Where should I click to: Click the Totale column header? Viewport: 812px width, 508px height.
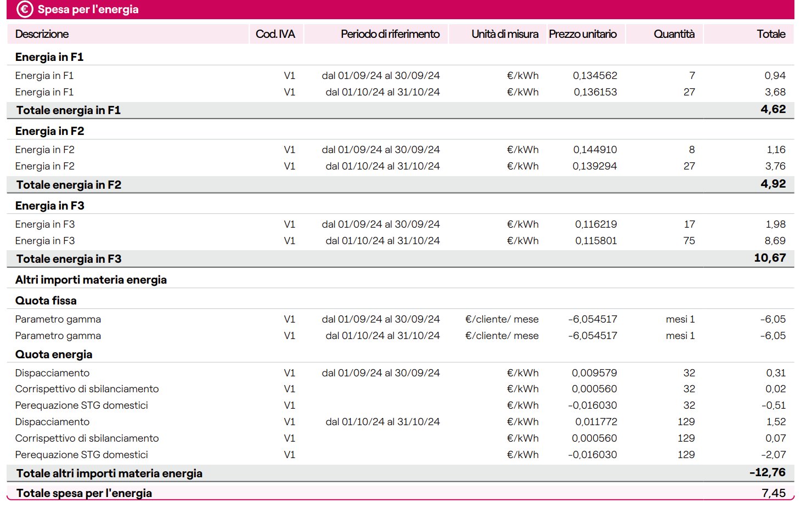pos(771,34)
